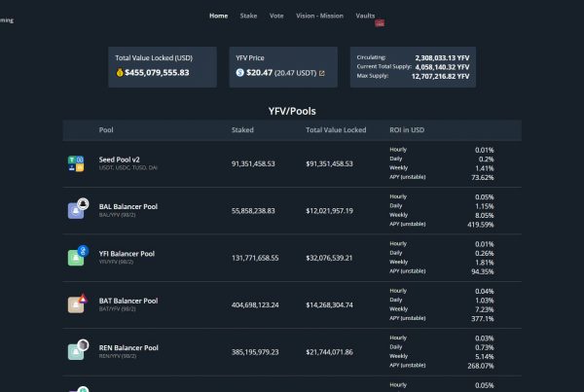The height and width of the screenshot is (392, 584).
Task: Select YFI pool APY 94.35%
Action: (x=483, y=271)
